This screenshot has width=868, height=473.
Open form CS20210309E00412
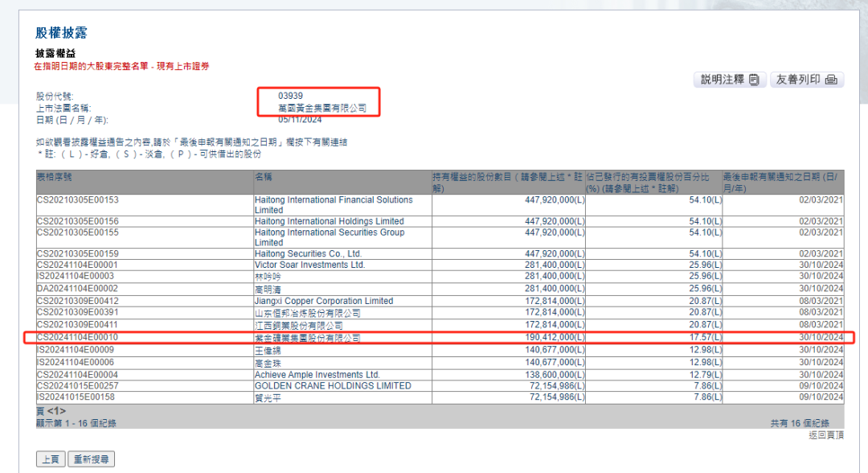tap(77, 301)
